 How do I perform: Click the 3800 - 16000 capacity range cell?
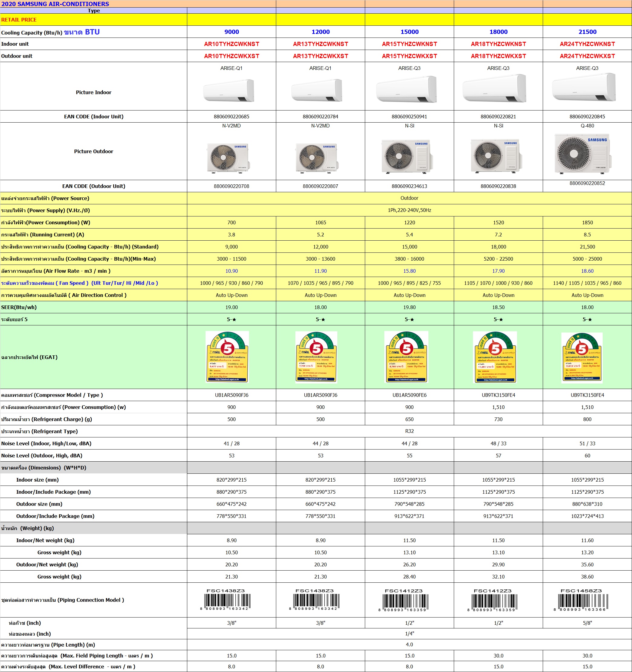[409, 259]
